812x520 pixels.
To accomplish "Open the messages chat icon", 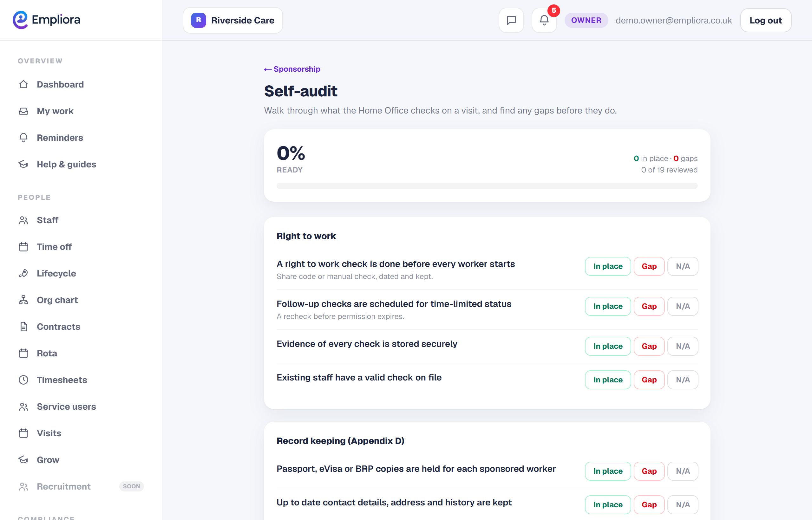I will 511,20.
